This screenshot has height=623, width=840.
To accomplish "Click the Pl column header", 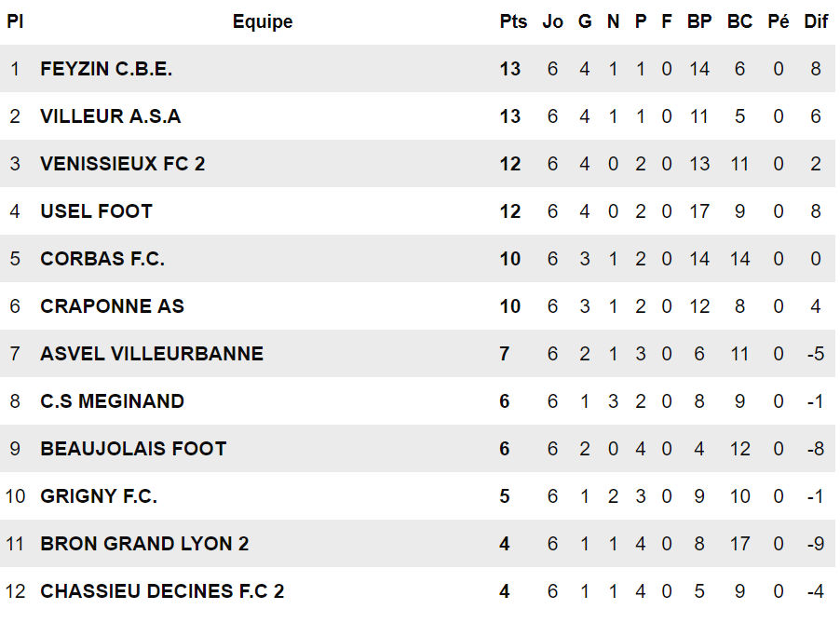I will point(15,22).
